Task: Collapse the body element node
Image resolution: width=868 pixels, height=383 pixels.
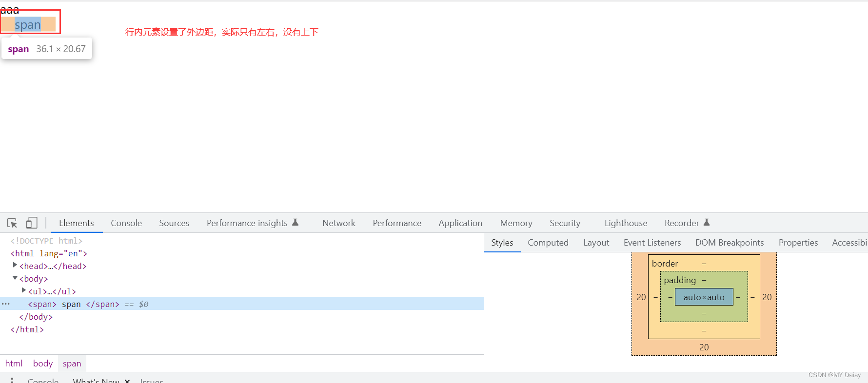Action: [x=15, y=278]
